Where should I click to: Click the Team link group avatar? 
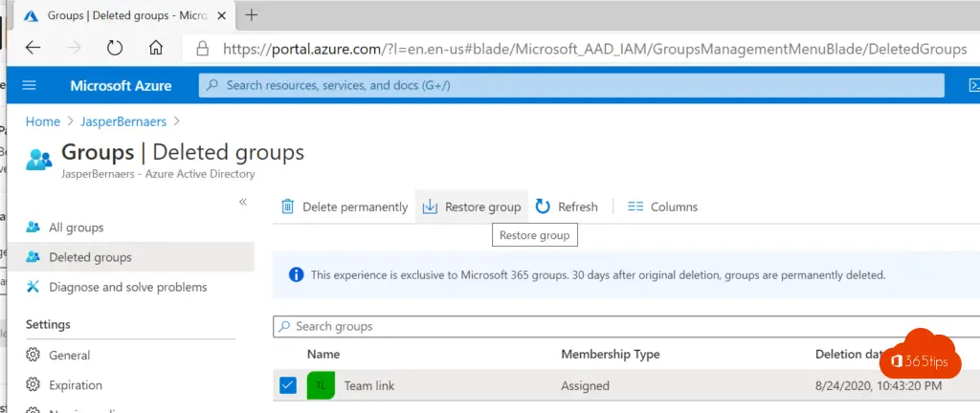321,386
